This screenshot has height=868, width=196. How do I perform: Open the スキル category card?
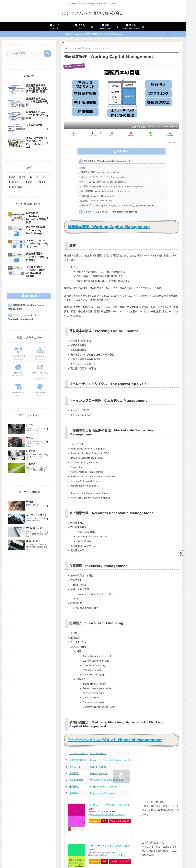click(29, 429)
